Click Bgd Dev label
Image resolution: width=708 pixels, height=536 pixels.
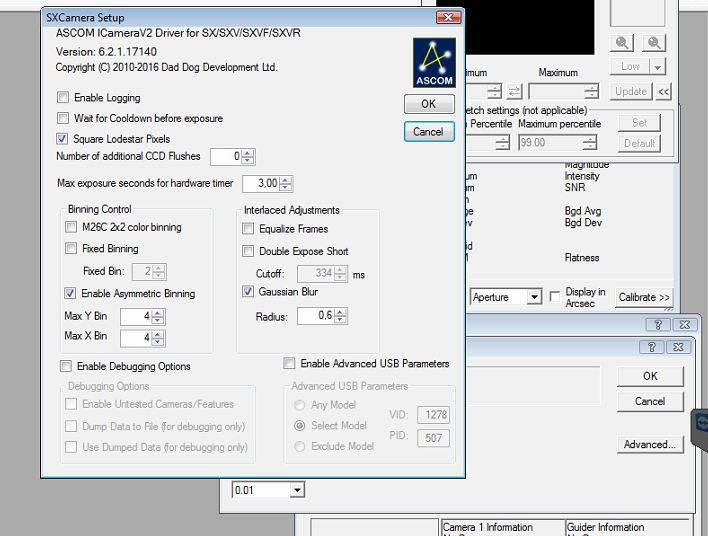(583, 223)
